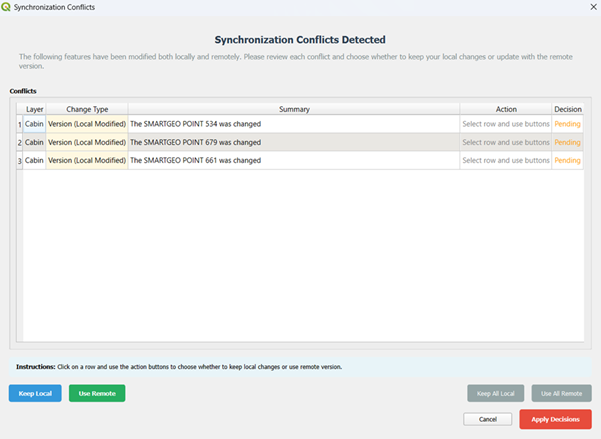Image resolution: width=601 pixels, height=439 pixels.
Task: Cancel the synchronization conflicts dialog
Action: 488,419
